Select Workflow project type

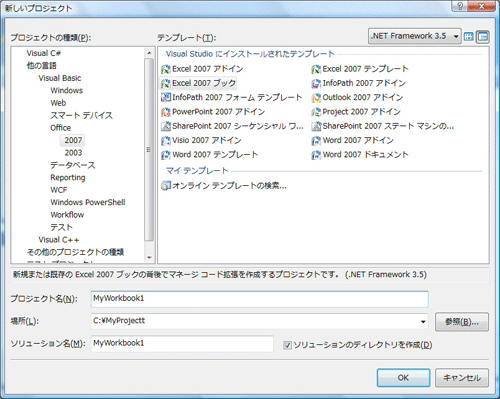pos(67,215)
